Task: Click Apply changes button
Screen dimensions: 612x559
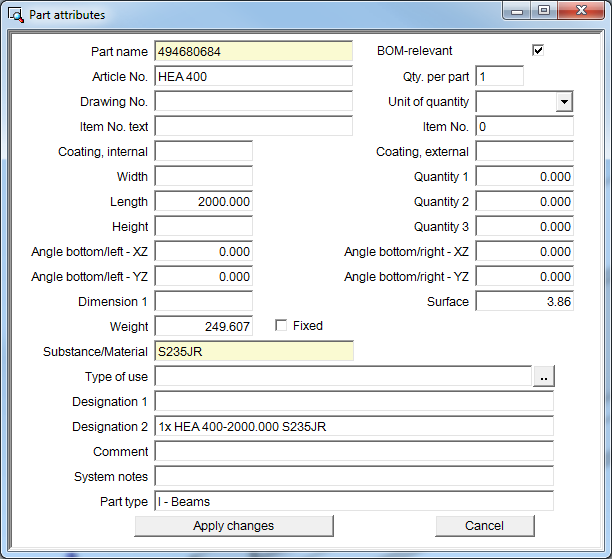Action: click(x=233, y=526)
